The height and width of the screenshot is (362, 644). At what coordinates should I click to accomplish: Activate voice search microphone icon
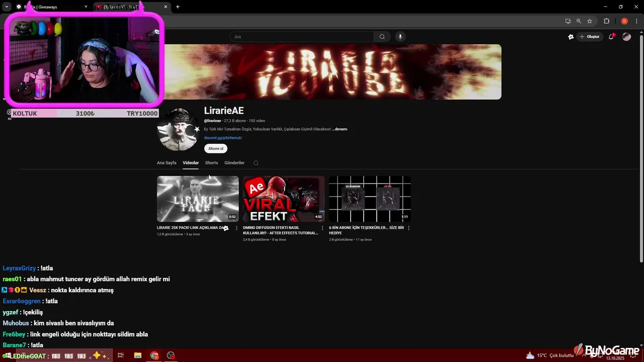pyautogui.click(x=400, y=37)
